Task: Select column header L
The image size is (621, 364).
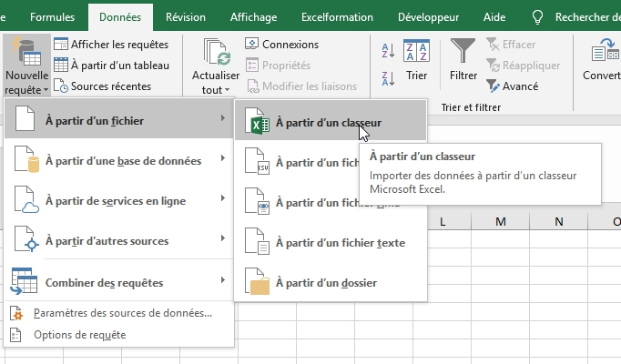Action: point(443,221)
